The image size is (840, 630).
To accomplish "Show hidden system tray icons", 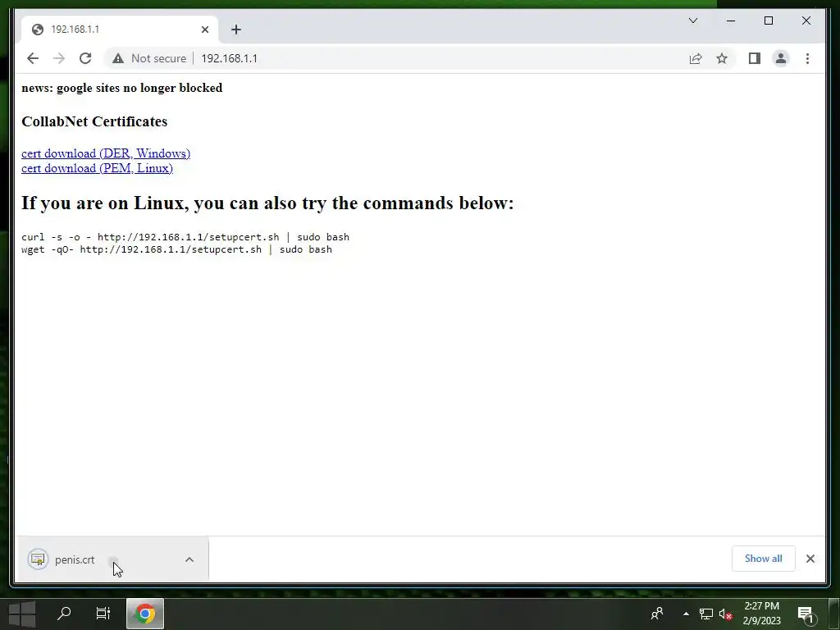I will [687, 614].
